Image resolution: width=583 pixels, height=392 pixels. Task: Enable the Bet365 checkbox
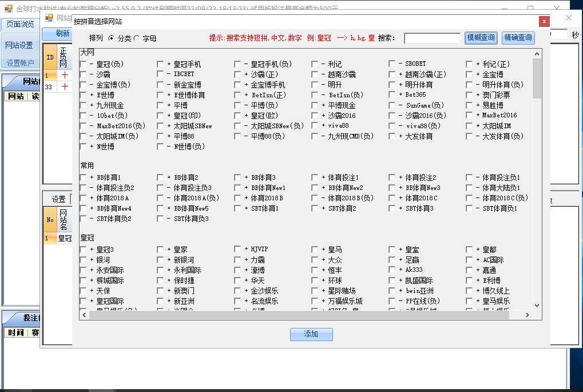(392, 95)
